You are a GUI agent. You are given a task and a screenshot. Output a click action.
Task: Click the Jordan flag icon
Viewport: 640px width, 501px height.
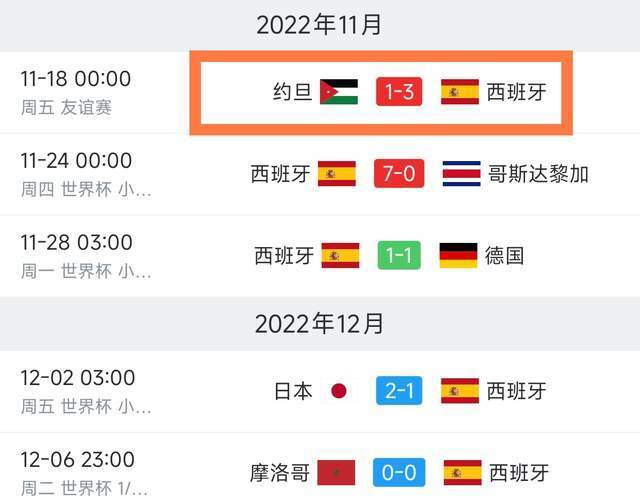click(x=338, y=93)
